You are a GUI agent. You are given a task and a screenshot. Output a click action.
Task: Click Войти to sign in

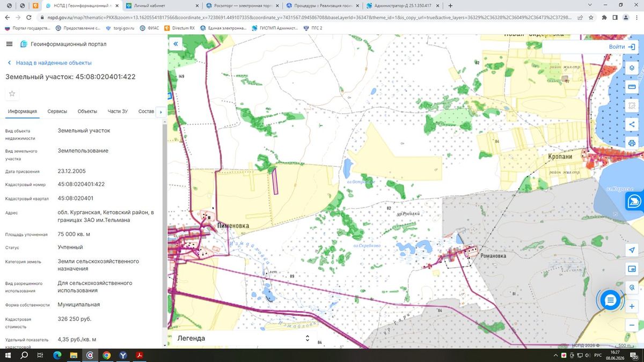(623, 47)
